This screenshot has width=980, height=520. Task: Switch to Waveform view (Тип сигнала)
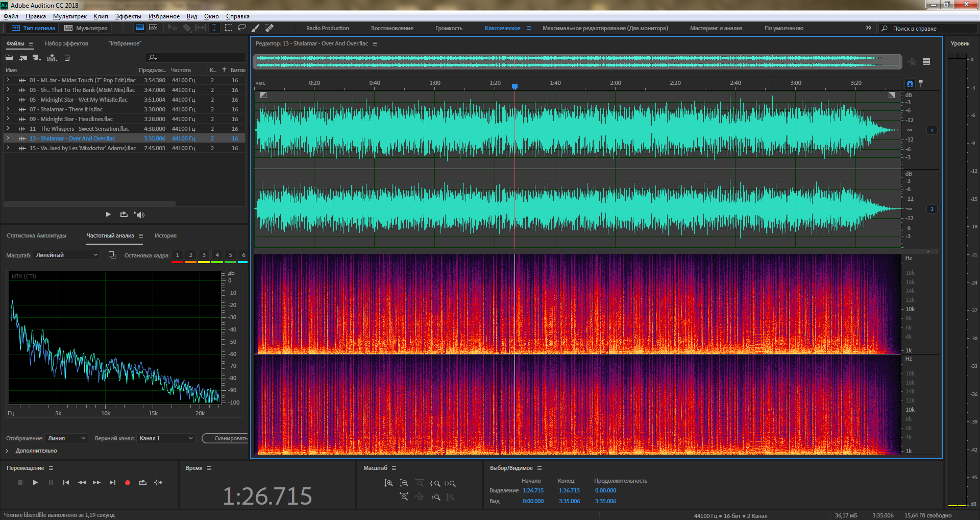33,28
